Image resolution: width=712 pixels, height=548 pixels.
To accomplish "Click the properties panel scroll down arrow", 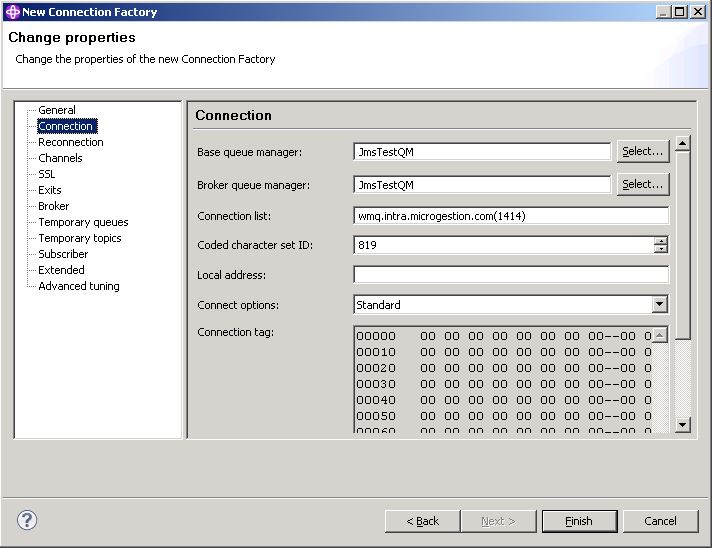I will pos(682,425).
